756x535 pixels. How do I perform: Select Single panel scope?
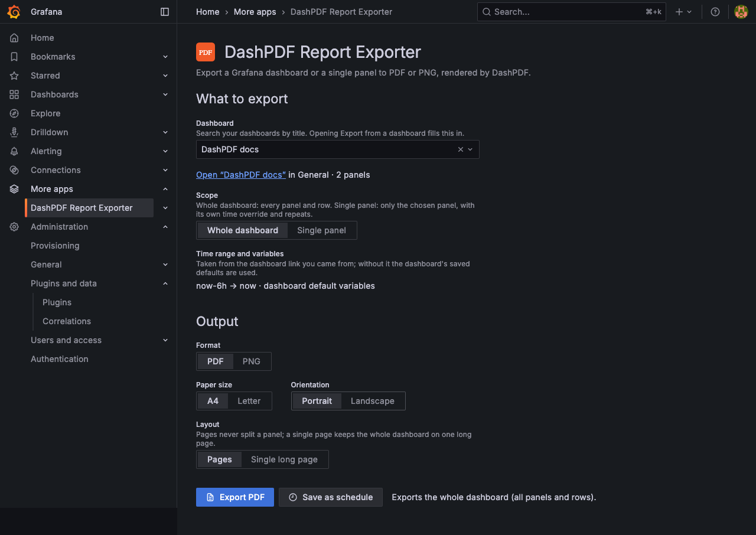tap(321, 230)
